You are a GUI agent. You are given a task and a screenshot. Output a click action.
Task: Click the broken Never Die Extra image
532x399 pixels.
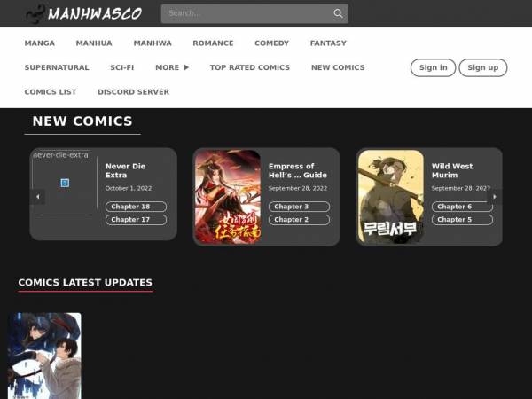(65, 184)
